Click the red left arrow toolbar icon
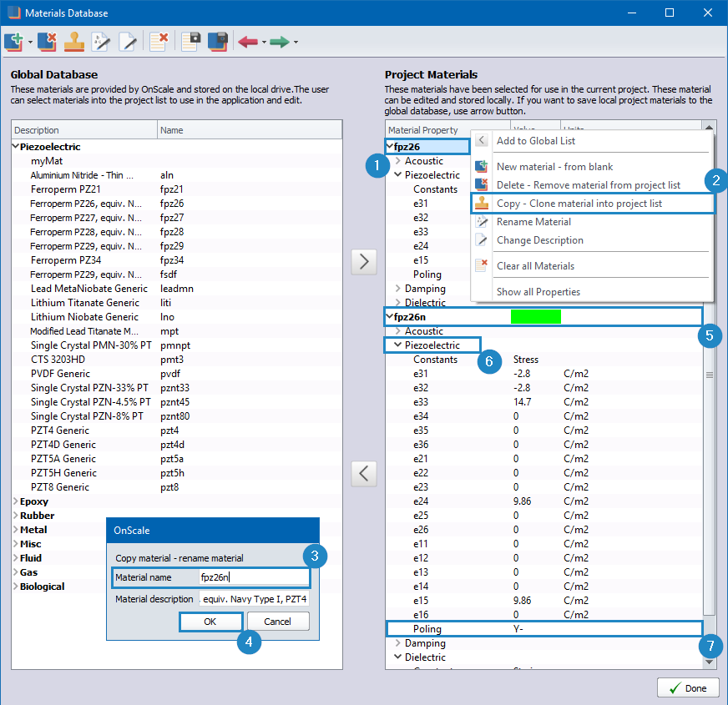This screenshot has width=728, height=705. (248, 43)
